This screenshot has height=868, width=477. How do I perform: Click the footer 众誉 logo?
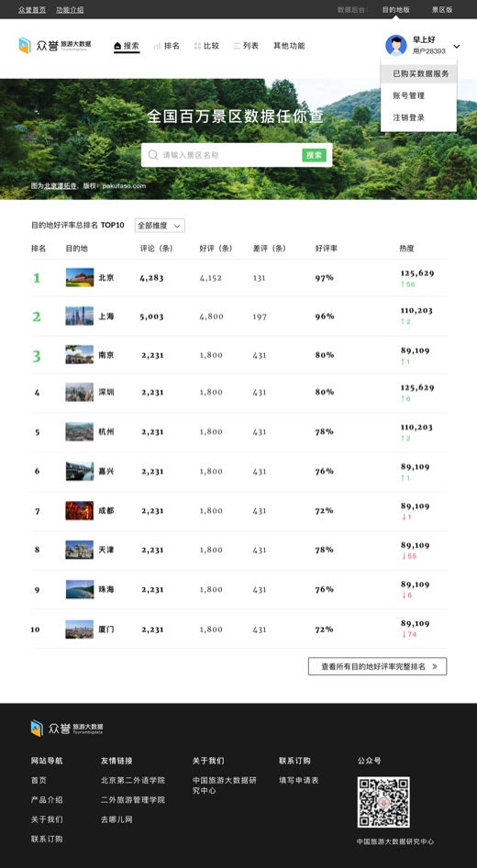[x=67, y=728]
